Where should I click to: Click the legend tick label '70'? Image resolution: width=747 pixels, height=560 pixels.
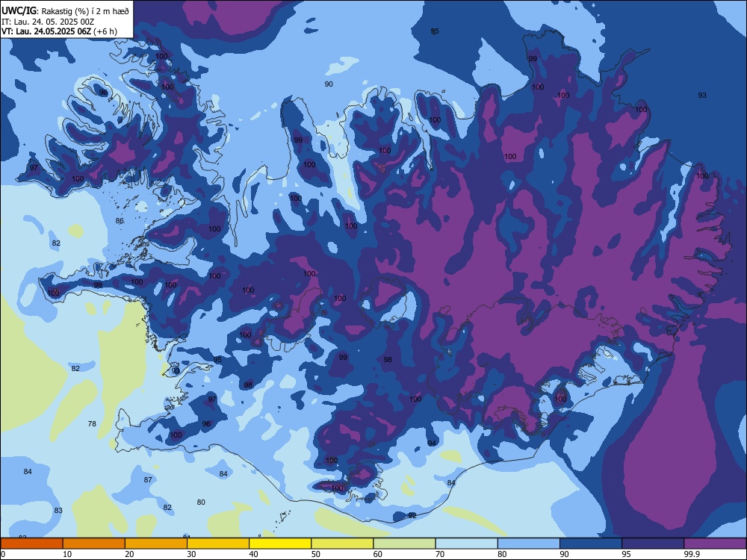click(440, 554)
